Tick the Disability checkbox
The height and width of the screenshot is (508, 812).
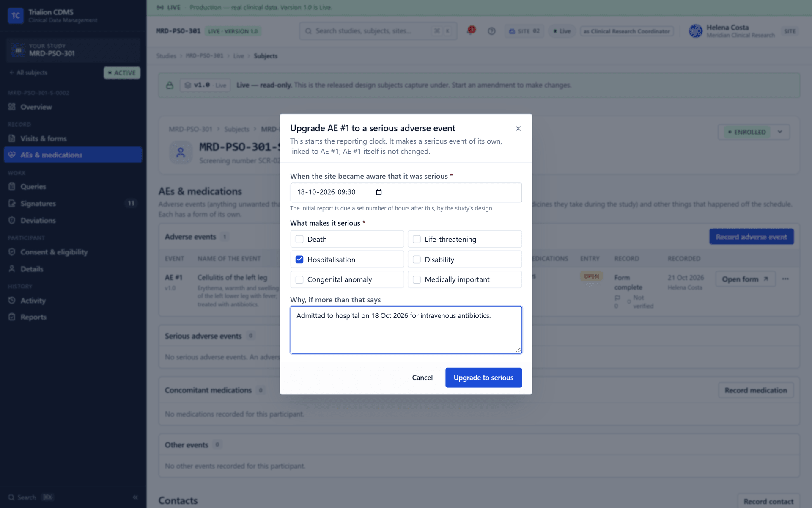point(417,260)
